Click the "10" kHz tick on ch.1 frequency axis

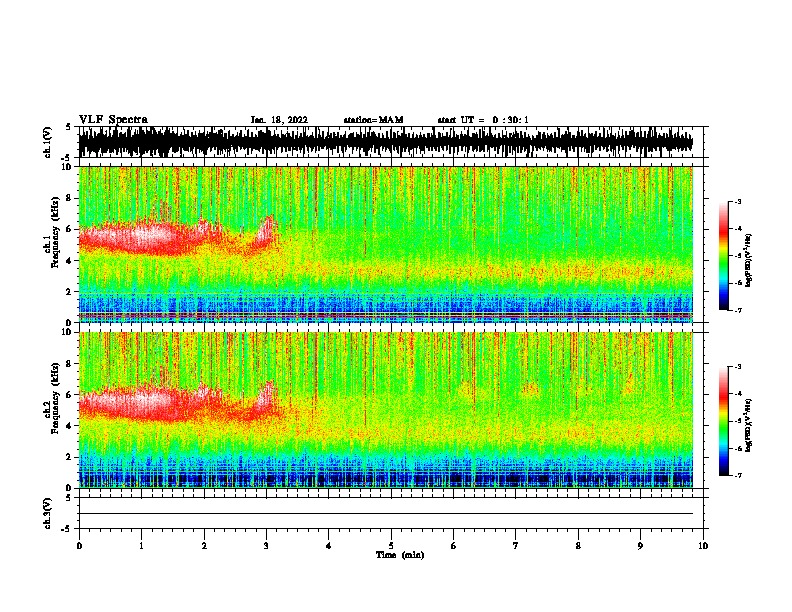(x=67, y=167)
